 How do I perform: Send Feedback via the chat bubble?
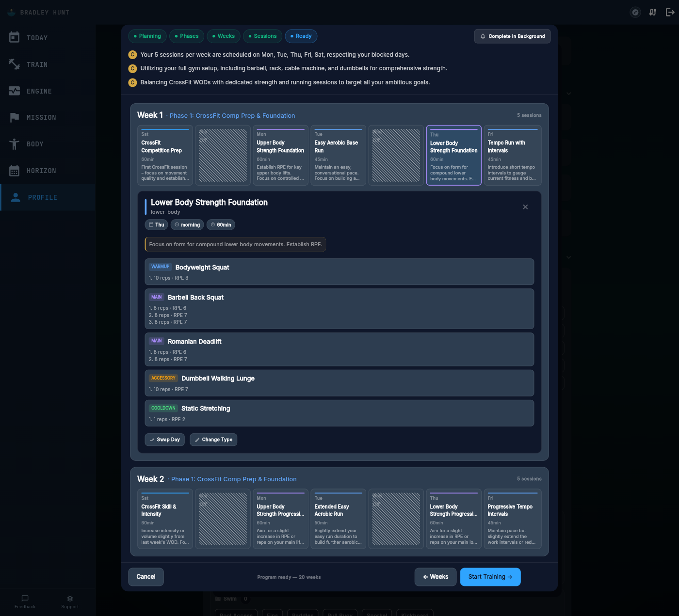[24, 602]
